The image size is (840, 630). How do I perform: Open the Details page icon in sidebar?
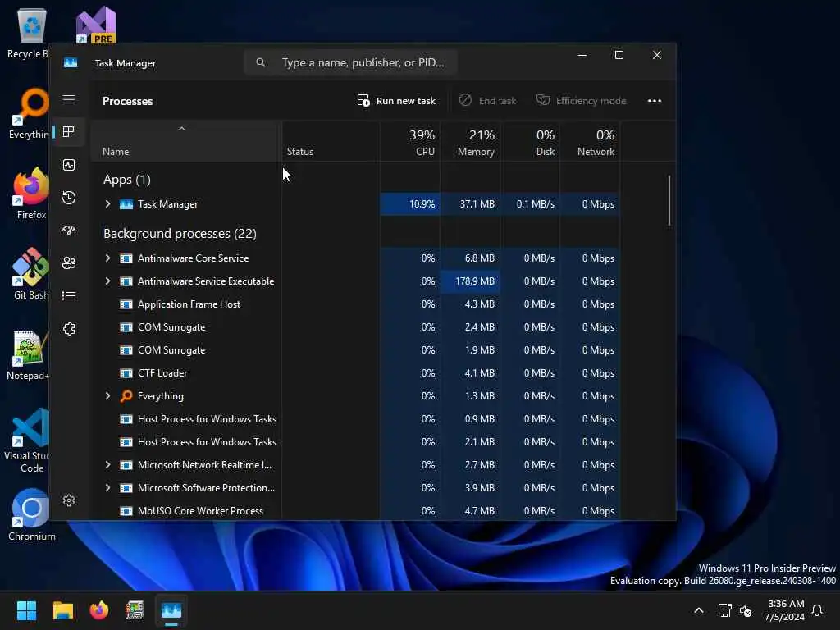[x=69, y=295]
